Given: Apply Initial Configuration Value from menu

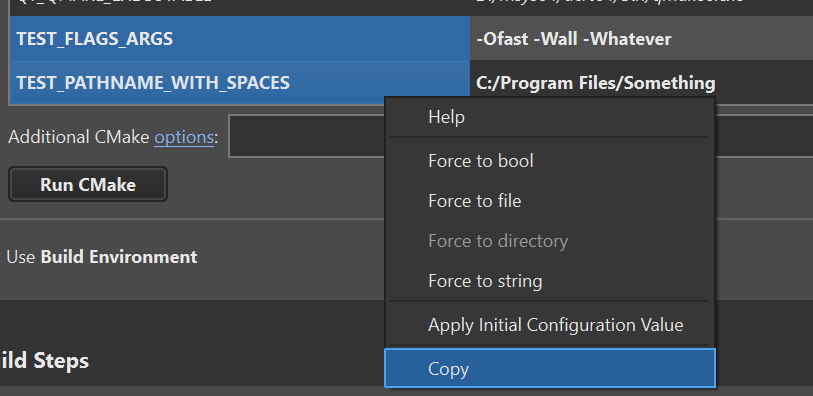Looking at the screenshot, I should pos(549,325).
